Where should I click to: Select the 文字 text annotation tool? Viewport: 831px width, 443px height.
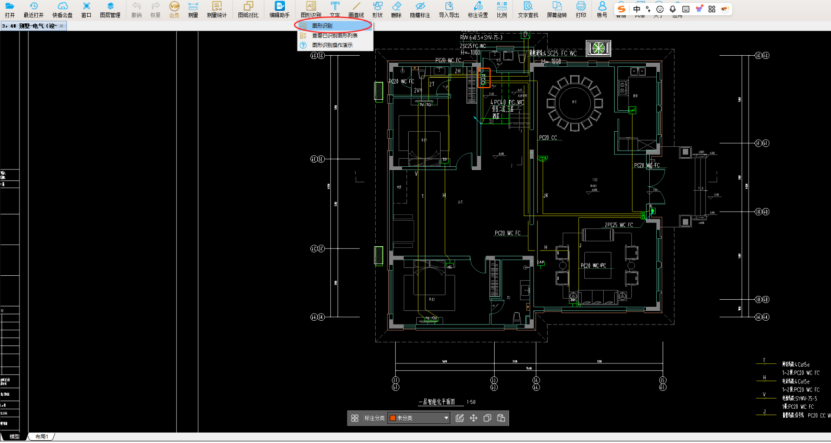[x=334, y=8]
